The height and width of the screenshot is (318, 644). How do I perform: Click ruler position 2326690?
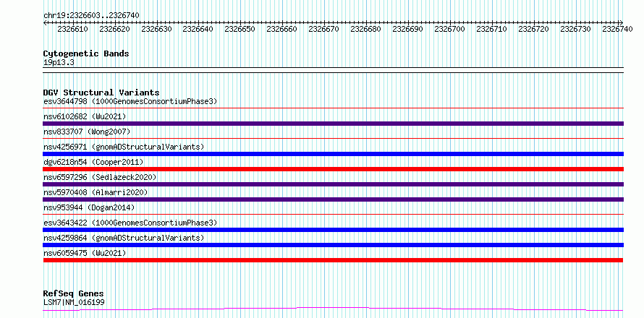pos(407,29)
